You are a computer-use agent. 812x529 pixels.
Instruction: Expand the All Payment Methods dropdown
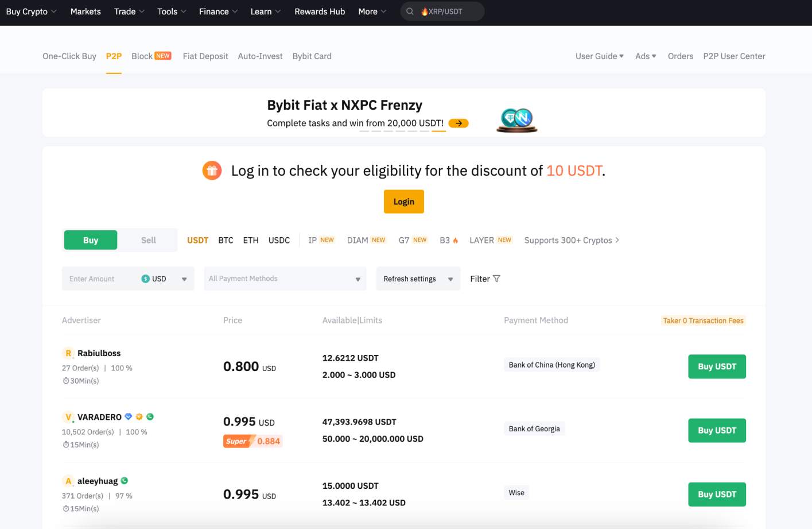pyautogui.click(x=285, y=279)
